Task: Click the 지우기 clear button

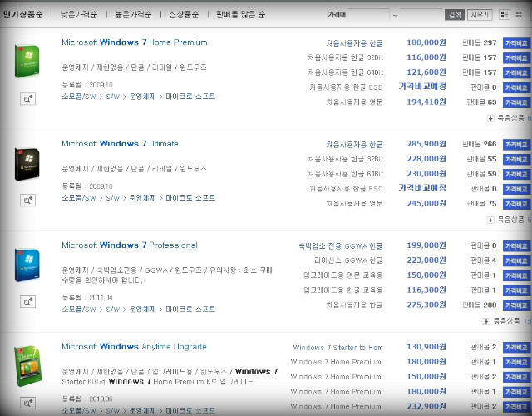Action: (480, 15)
